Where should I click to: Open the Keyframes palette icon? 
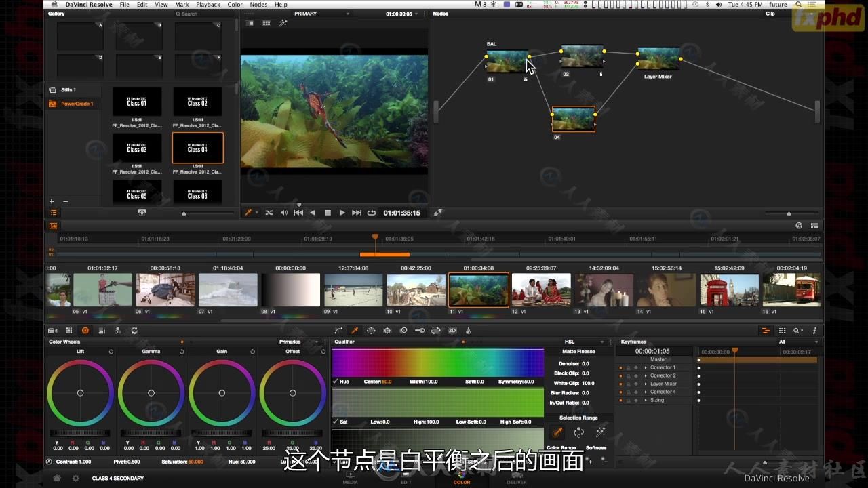click(766, 331)
